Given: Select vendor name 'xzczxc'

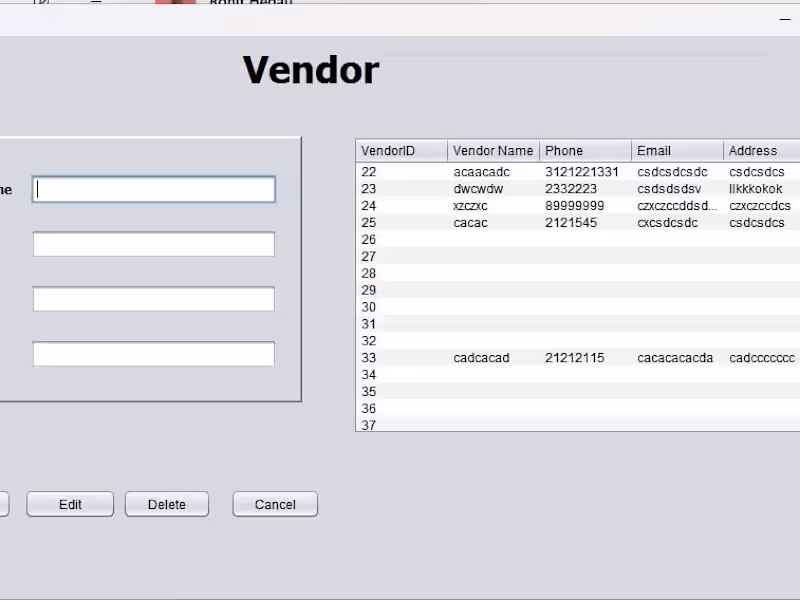Looking at the screenshot, I should pyautogui.click(x=493, y=206).
